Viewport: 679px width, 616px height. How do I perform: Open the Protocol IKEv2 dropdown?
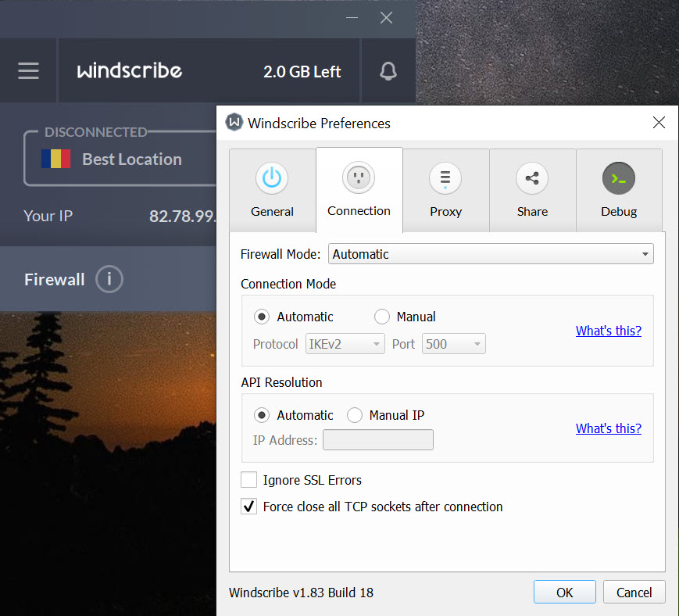click(x=345, y=344)
